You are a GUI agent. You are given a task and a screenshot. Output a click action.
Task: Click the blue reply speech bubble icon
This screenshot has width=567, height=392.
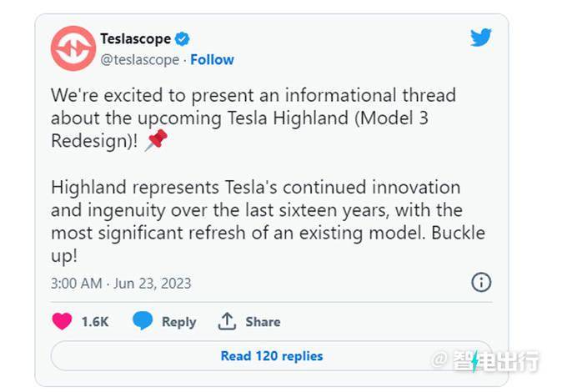tap(143, 321)
